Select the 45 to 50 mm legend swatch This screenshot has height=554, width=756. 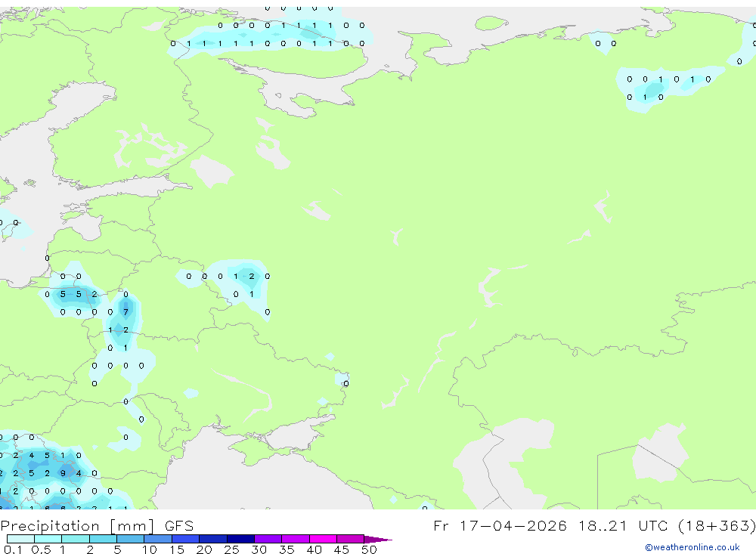[x=351, y=539]
